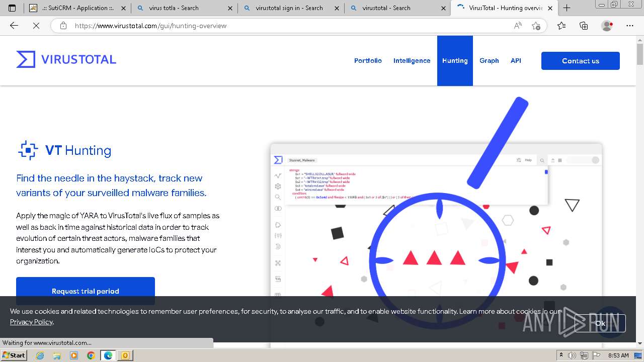This screenshot has height=362, width=644.
Task: Switch to 'virustotal sign in - Search' tab
Action: pyautogui.click(x=292, y=8)
